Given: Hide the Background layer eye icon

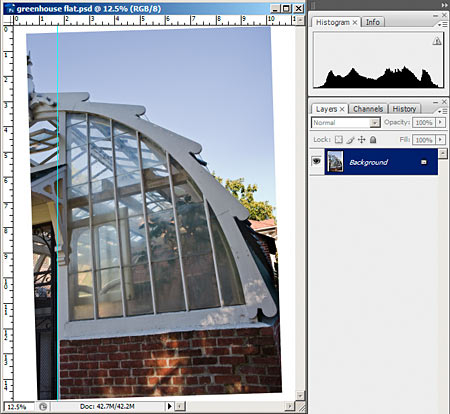Looking at the screenshot, I should 316,162.
